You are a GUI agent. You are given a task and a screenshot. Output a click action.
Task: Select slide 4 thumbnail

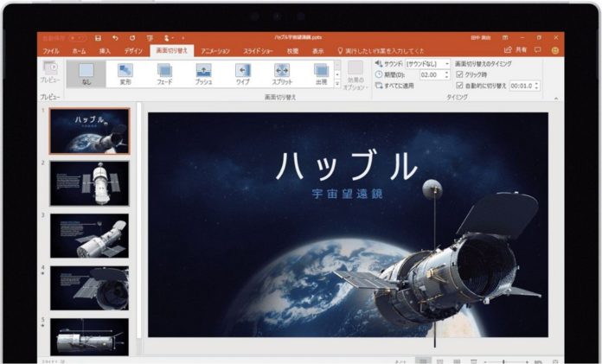click(x=89, y=288)
